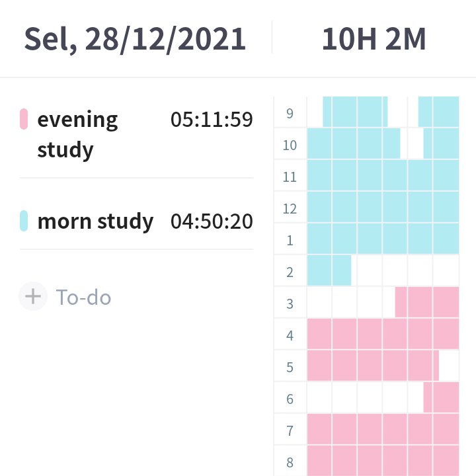The image size is (476, 476).
Task: Click the blue morn study color marker
Action: (24, 221)
